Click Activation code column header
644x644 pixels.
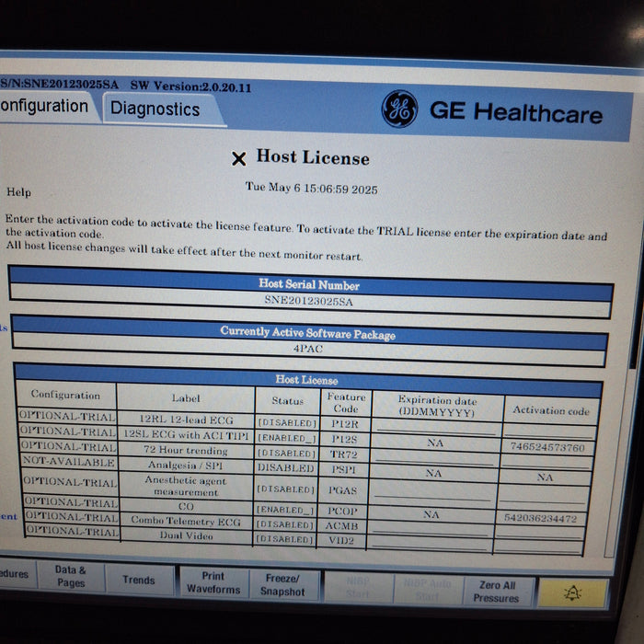click(x=551, y=410)
